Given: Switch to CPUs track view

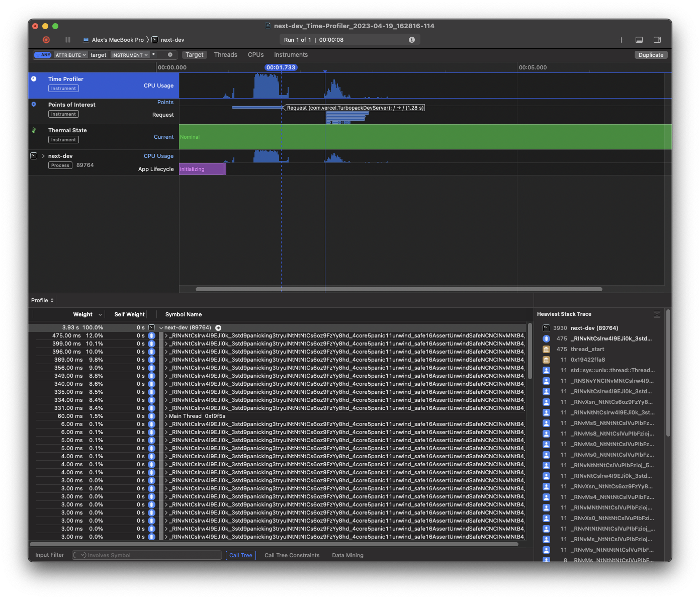Looking at the screenshot, I should click(x=255, y=55).
